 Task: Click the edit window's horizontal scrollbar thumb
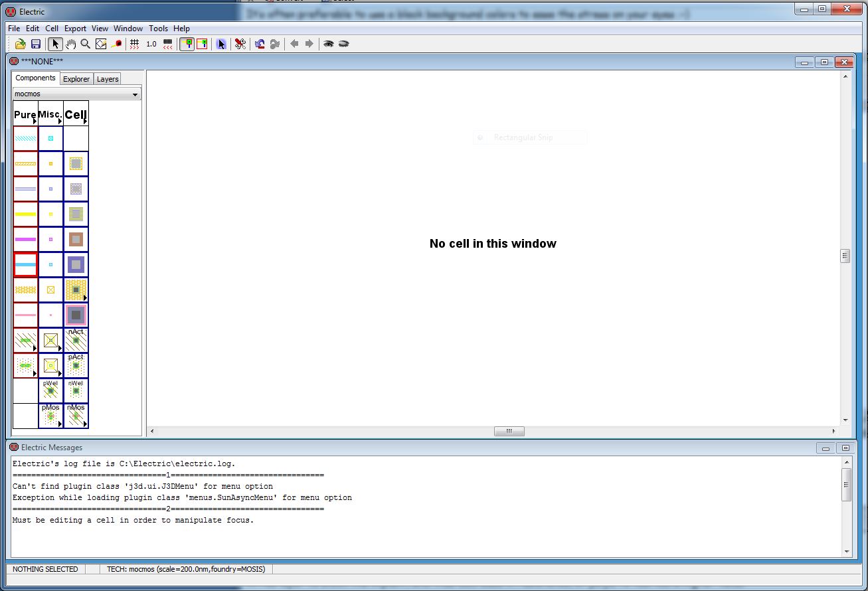(509, 432)
